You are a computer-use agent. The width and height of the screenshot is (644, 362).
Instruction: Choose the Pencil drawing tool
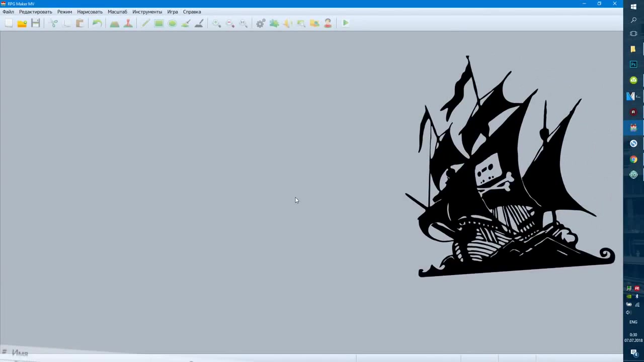145,23
